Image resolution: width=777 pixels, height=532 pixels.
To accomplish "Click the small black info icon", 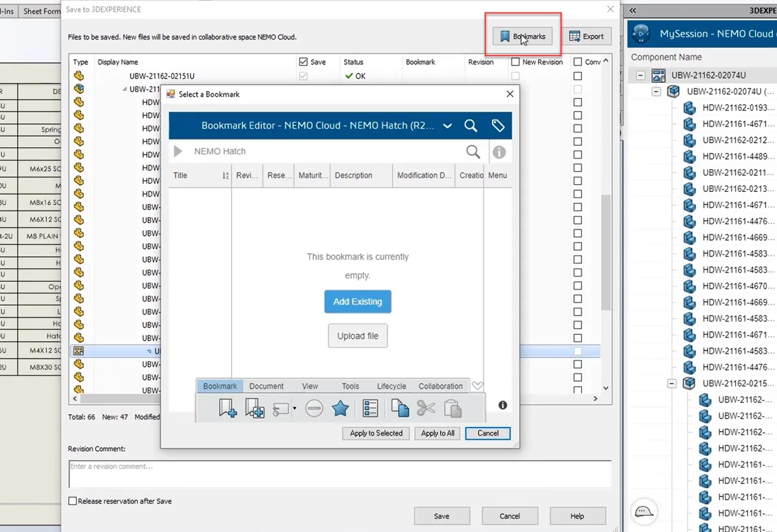I will point(502,405).
